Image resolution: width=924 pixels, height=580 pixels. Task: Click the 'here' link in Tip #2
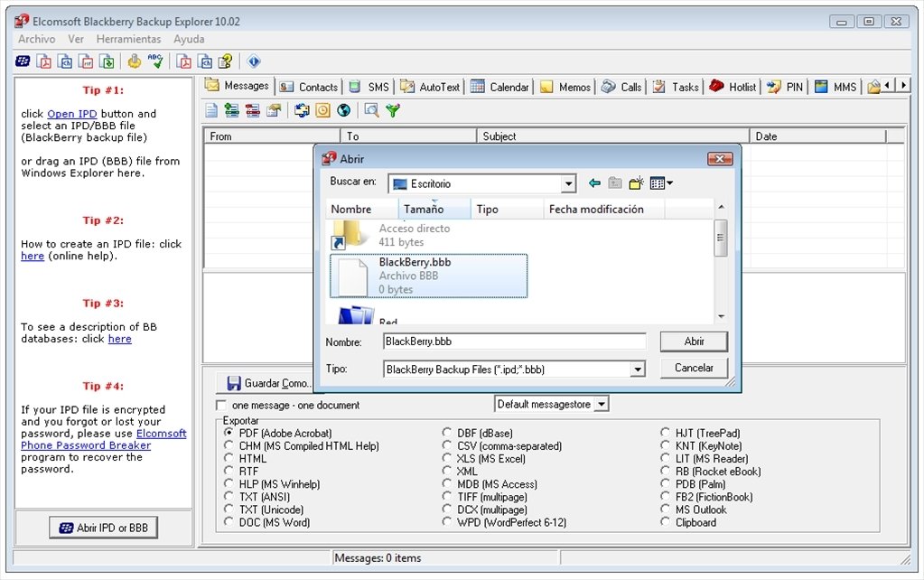point(33,256)
